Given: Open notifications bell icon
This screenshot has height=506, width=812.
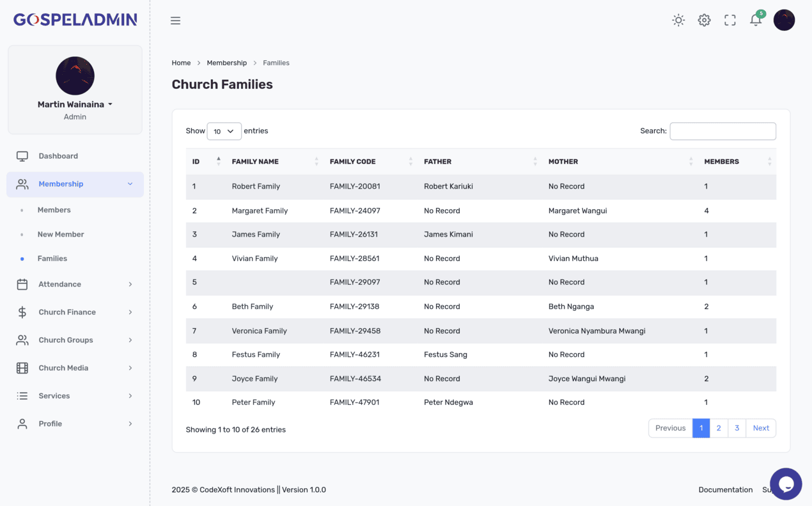Looking at the screenshot, I should (756, 20).
